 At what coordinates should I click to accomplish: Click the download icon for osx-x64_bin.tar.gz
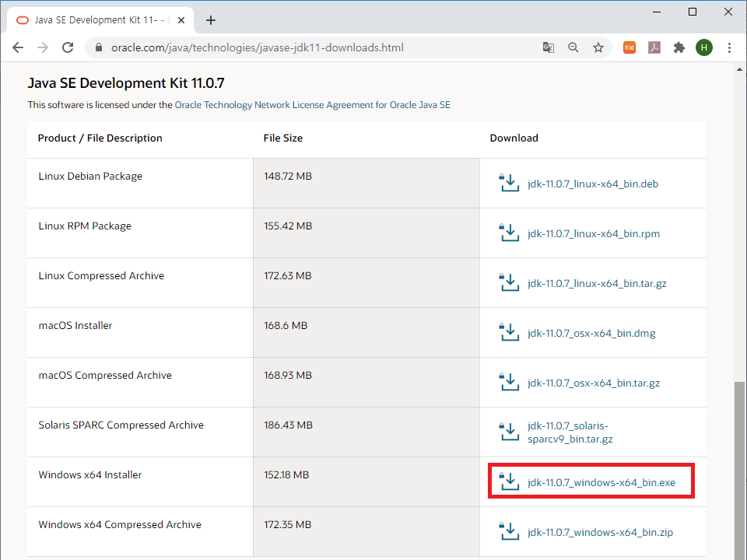[x=509, y=383]
